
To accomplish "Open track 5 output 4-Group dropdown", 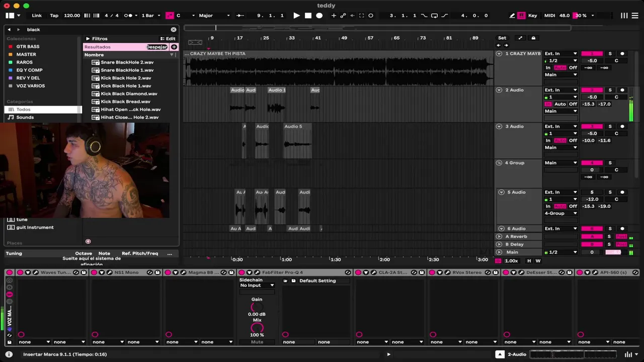I will click(x=560, y=213).
